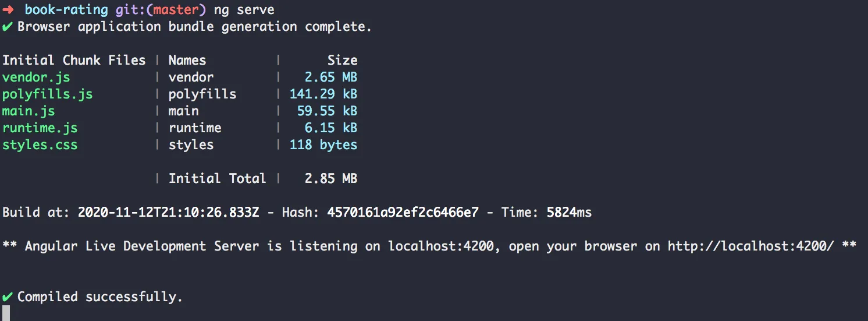Click the master branch label

click(x=180, y=10)
